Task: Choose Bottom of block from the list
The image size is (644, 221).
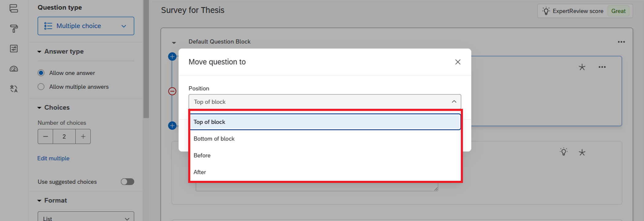Action: click(x=214, y=139)
